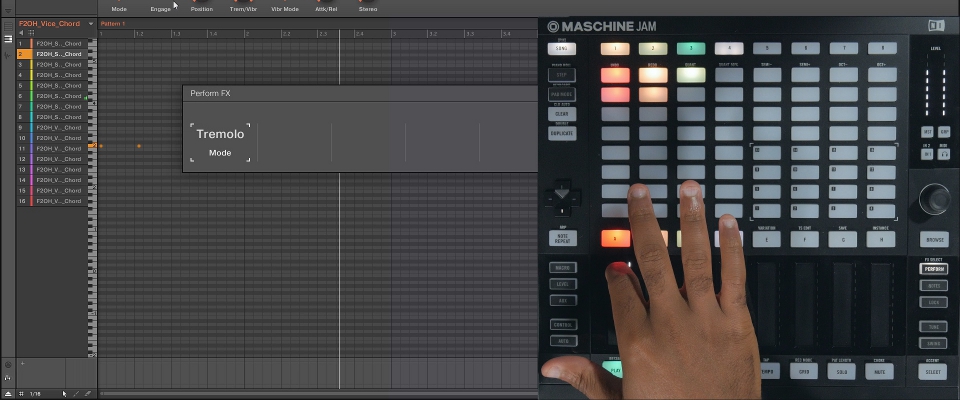Click the bar 3 marker on timeline ruler
This screenshot has width=960, height=400.
point(394,34)
